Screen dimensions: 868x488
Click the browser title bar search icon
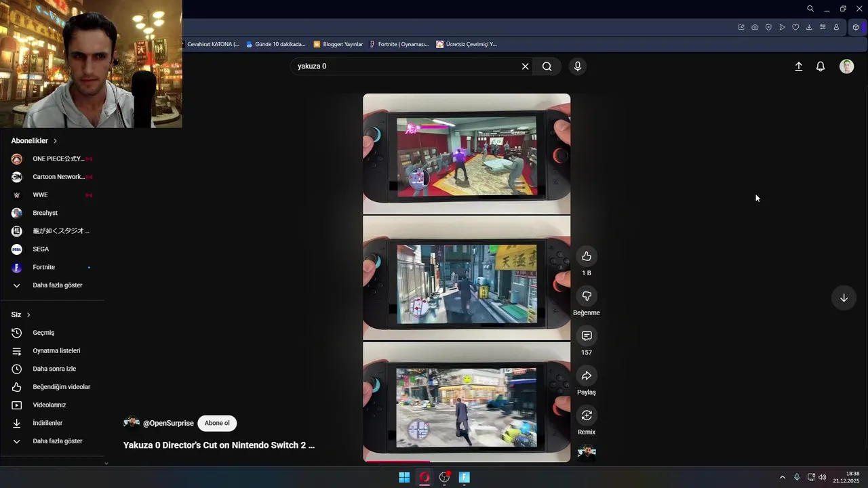coord(810,9)
